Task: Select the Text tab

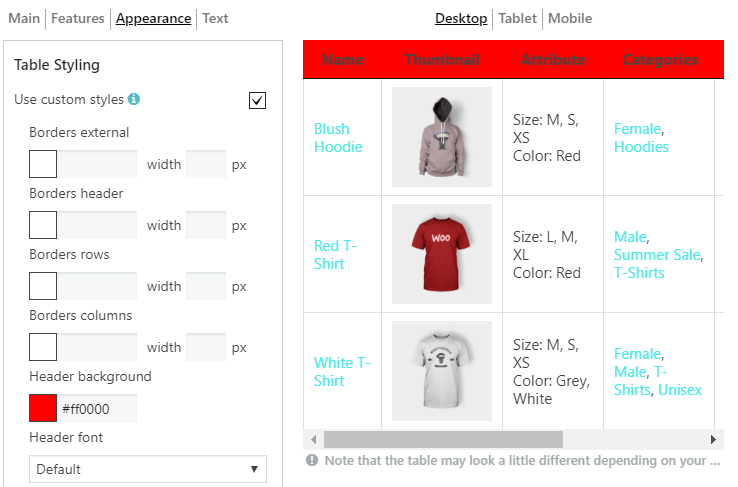Action: point(215,18)
